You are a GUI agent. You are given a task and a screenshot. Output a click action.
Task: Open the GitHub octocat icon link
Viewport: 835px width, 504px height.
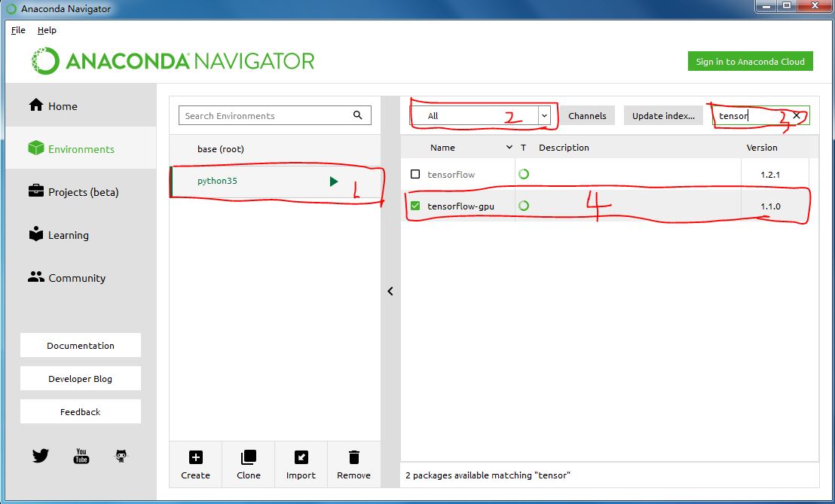(121, 456)
